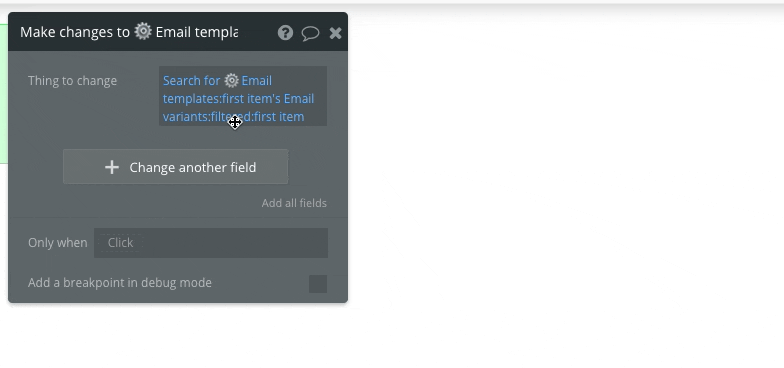
Task: Click the "Add a breakpoint in debug mode" label
Action: [x=120, y=282]
